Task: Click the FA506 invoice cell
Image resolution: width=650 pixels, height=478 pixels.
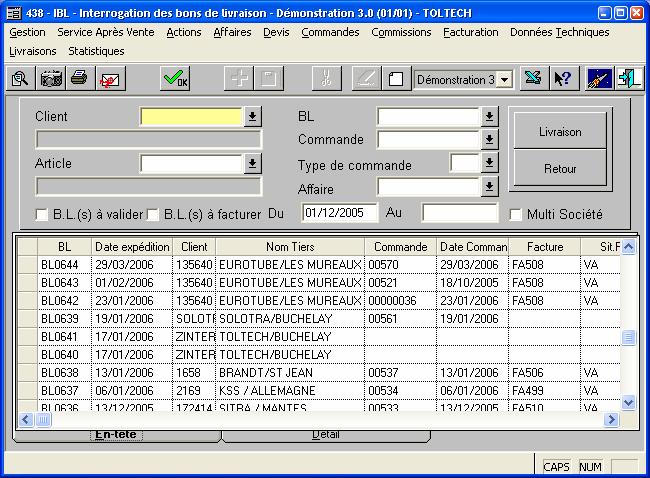Action: 545,372
